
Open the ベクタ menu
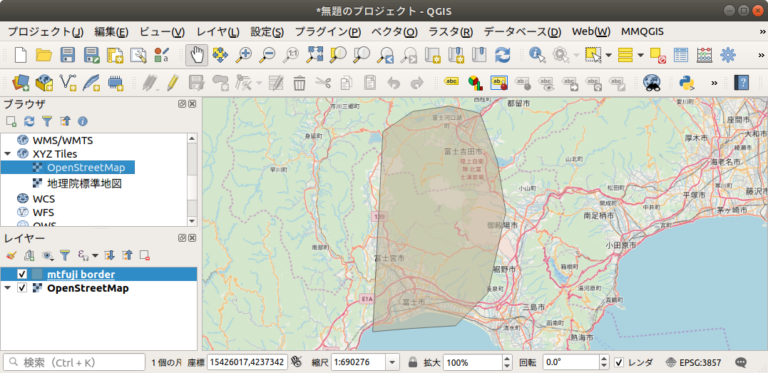pyautogui.click(x=394, y=32)
